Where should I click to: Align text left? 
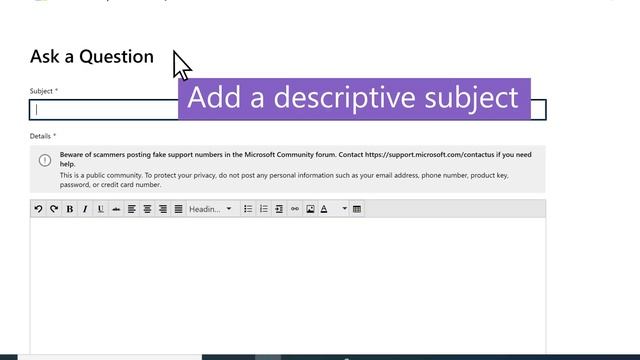click(x=131, y=209)
